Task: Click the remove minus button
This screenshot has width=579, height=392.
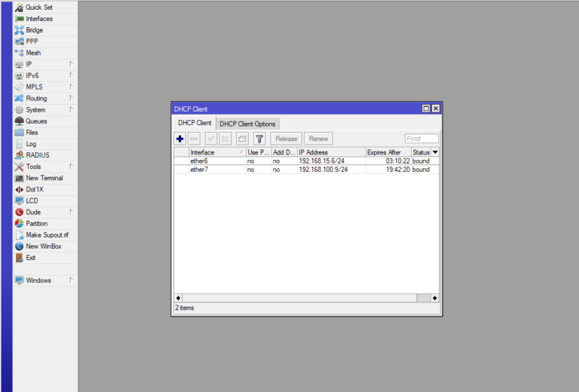Action: click(194, 139)
